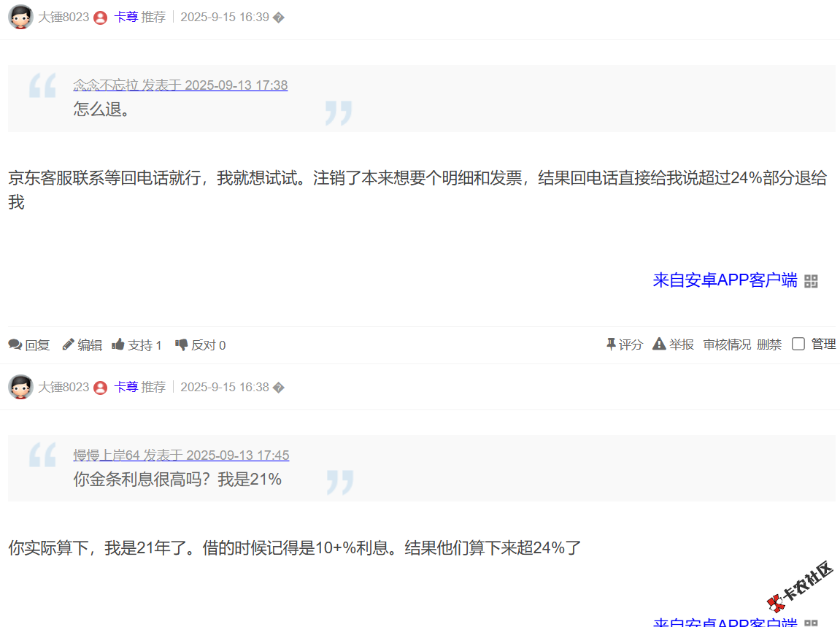This screenshot has width=840, height=627.
Task: Click the avatar of the second post
Action: (21, 387)
